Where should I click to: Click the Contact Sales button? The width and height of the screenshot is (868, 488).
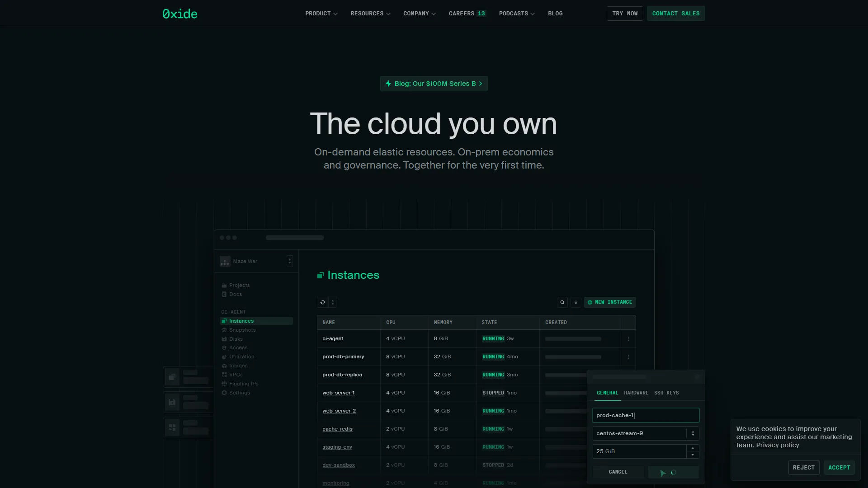(x=675, y=14)
